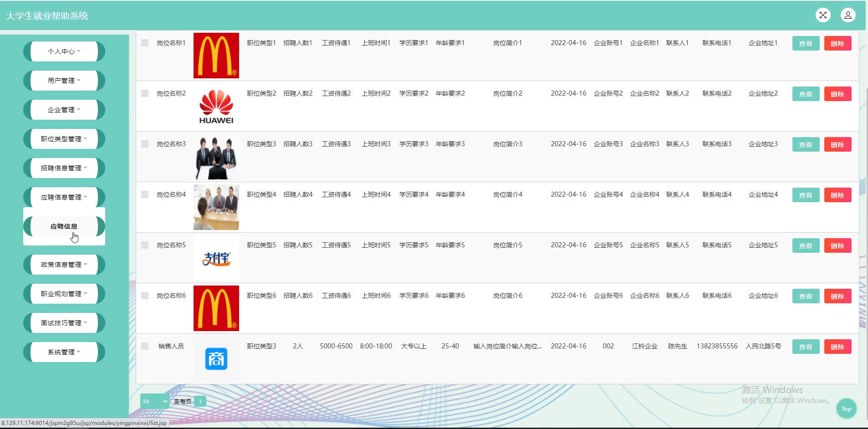Open McDonald's logo thumbnail for 岗位名称6
Image resolution: width=868 pixels, height=429 pixels.
[x=216, y=308]
